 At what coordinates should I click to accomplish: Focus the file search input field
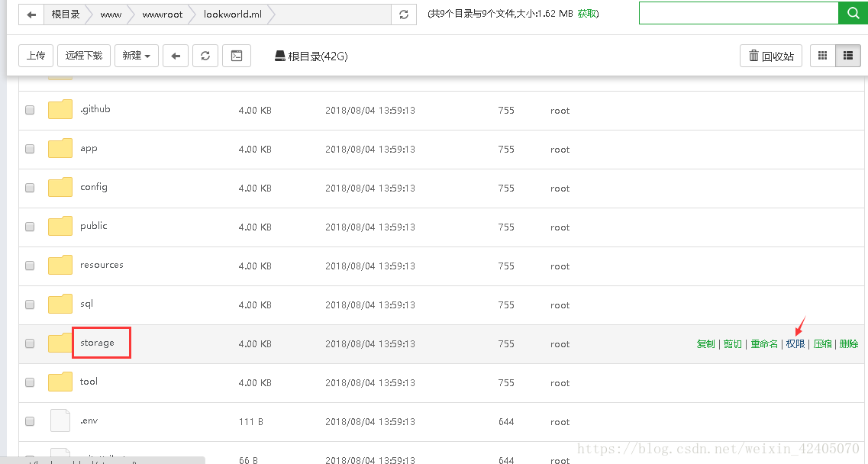[739, 13]
